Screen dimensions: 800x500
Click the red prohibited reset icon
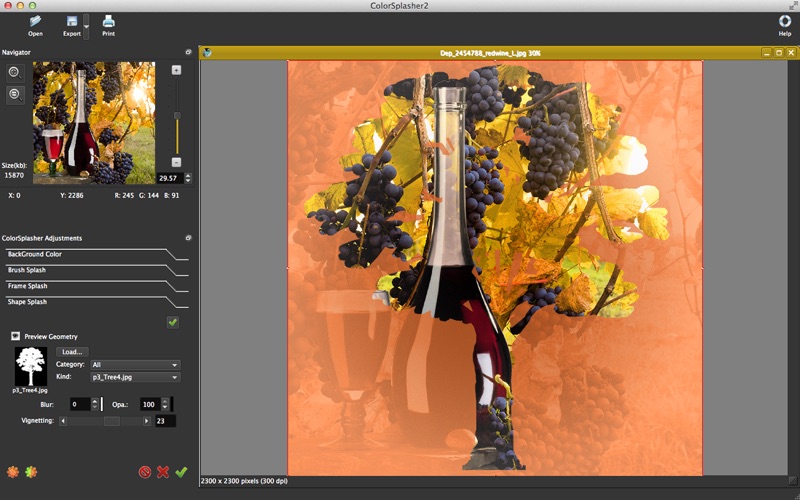145,472
